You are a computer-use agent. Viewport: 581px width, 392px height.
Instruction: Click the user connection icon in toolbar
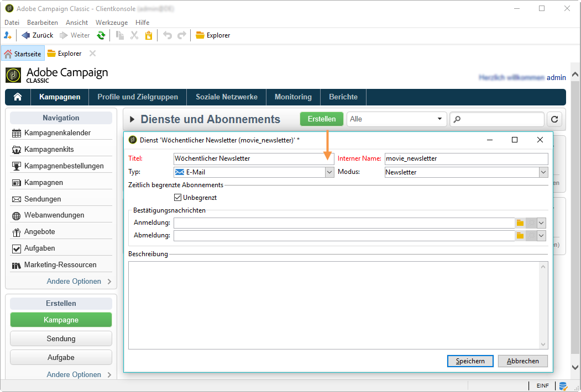[x=7, y=35]
